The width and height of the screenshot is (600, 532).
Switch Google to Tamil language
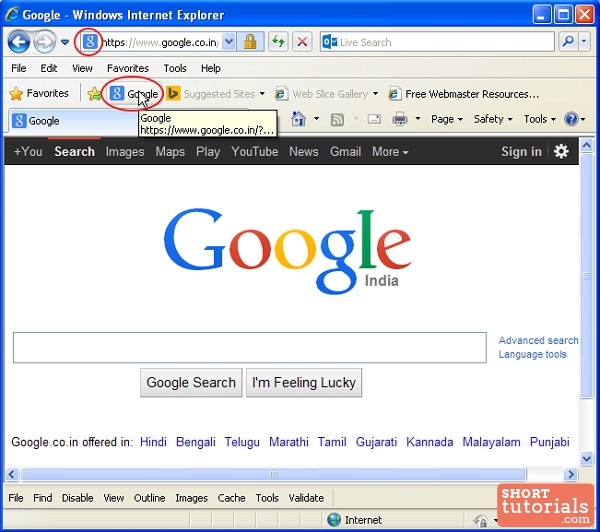pos(332,442)
